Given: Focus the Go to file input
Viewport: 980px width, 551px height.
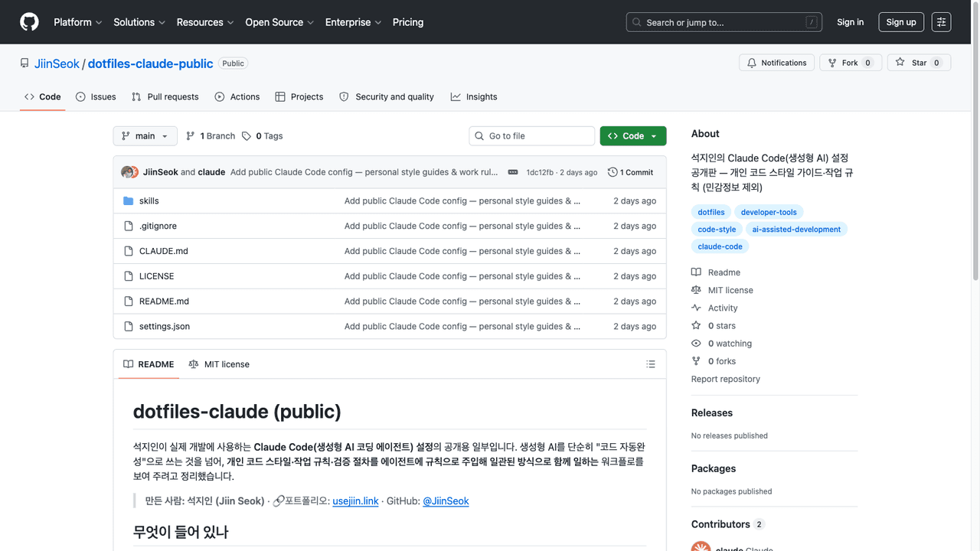Looking at the screenshot, I should tap(532, 136).
